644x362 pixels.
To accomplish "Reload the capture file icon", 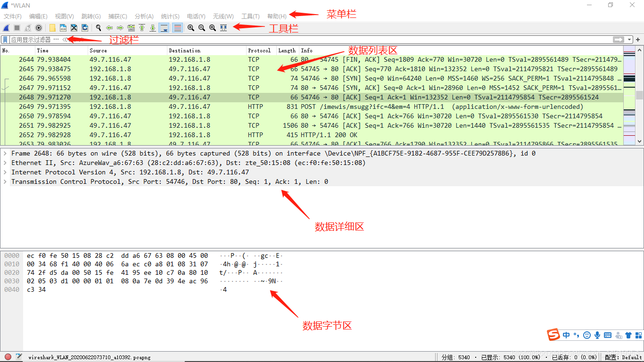I will (x=85, y=28).
